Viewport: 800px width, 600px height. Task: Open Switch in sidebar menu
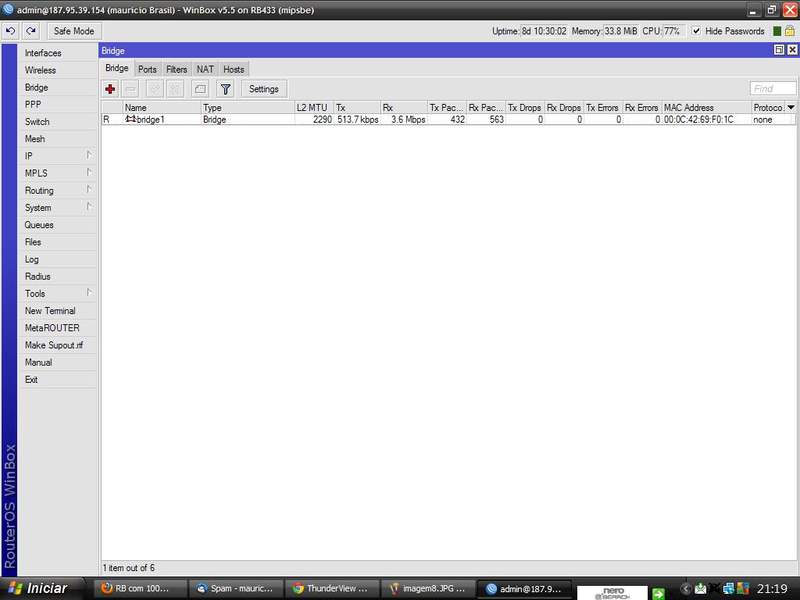(x=58, y=122)
